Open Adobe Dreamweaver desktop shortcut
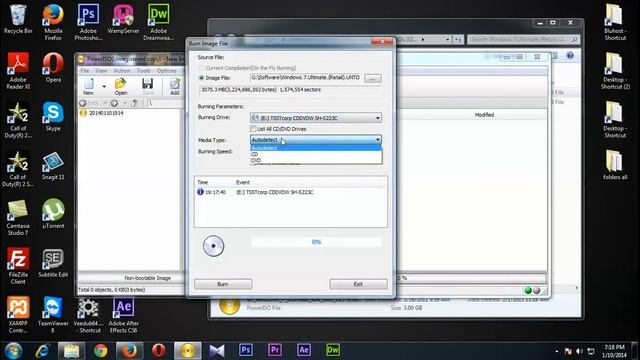The image size is (640, 360). coord(158,22)
